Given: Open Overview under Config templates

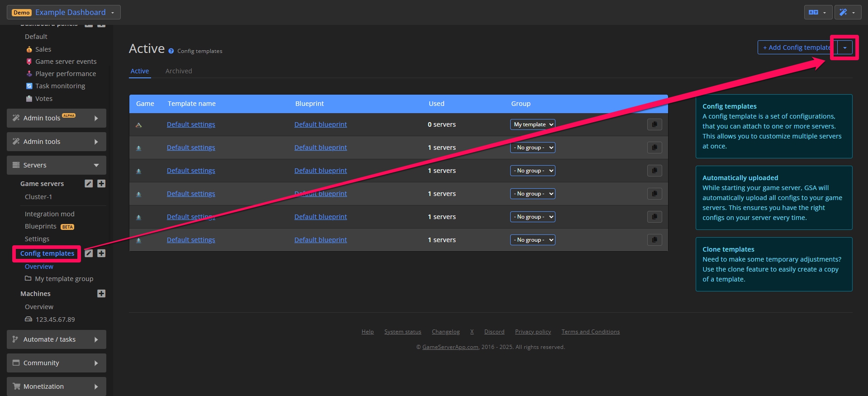Looking at the screenshot, I should (x=39, y=267).
